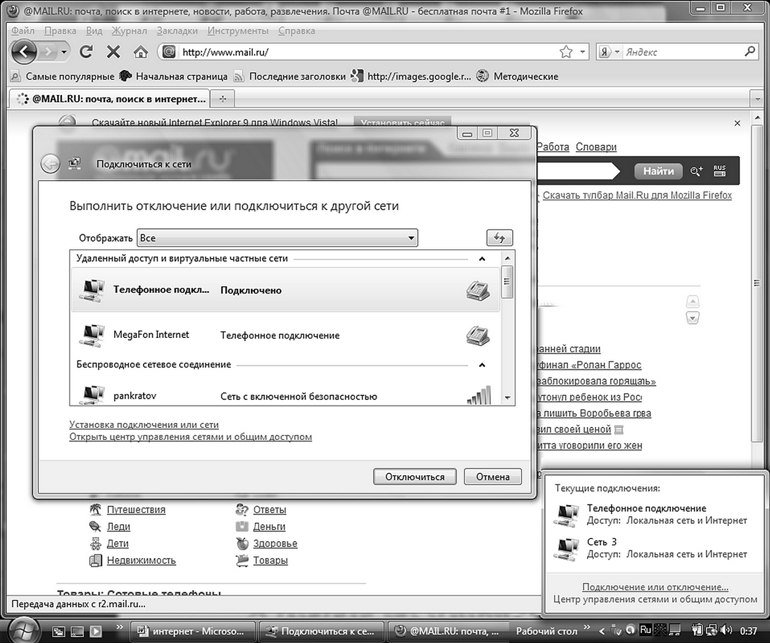The width and height of the screenshot is (770, 643).
Task: Click Сеть 3 icon in connections popup
Action: click(566, 549)
